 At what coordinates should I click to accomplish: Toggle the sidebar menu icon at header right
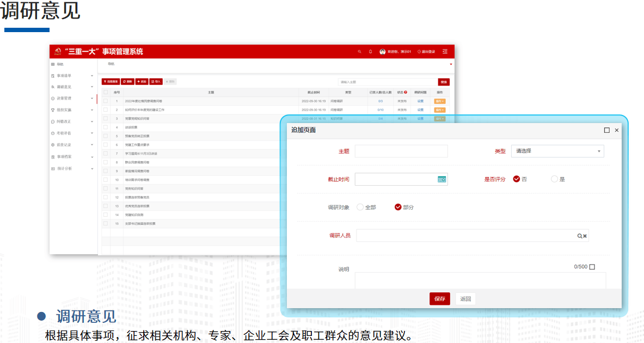tap(445, 52)
